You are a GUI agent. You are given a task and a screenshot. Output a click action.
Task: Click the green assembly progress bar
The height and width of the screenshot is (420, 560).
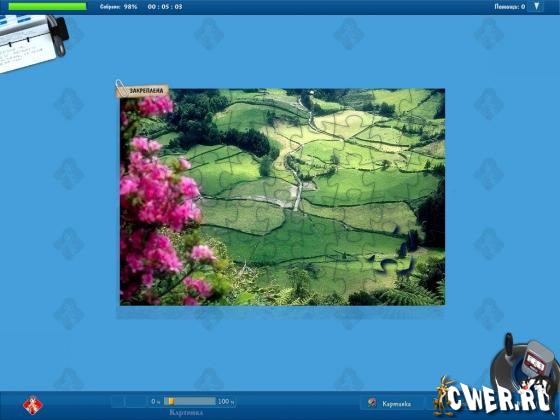tap(47, 6)
